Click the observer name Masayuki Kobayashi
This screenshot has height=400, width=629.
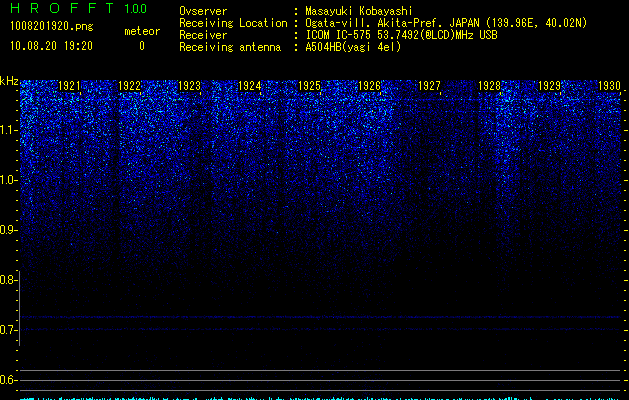[x=359, y=11]
